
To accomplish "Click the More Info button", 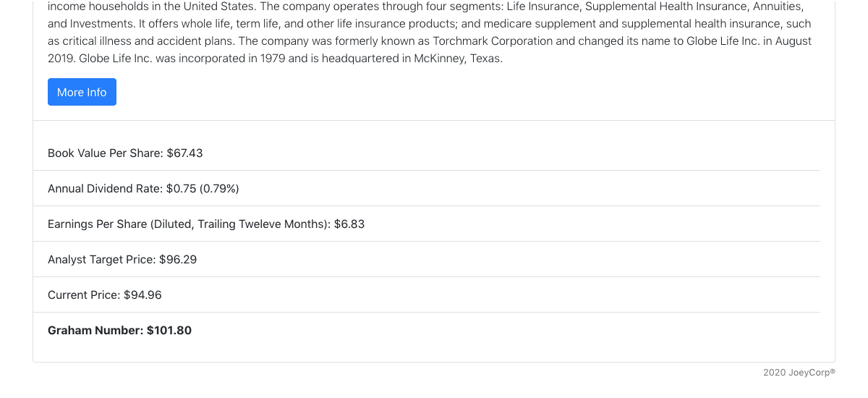I will click(82, 92).
